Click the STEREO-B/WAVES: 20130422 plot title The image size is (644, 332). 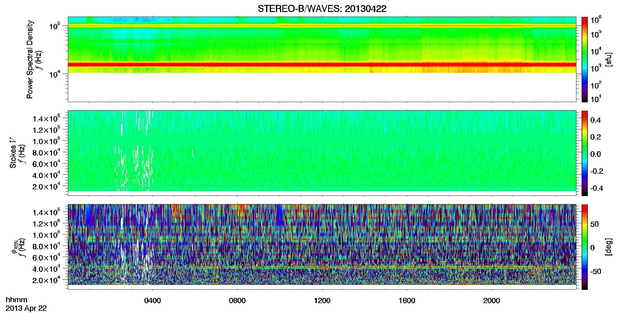click(322, 9)
